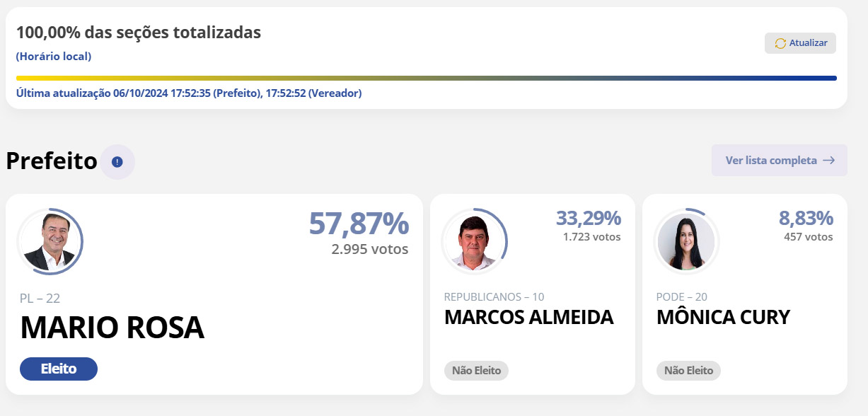The width and height of the screenshot is (868, 416).
Task: Click the PODE – 20 party label
Action: (681, 296)
